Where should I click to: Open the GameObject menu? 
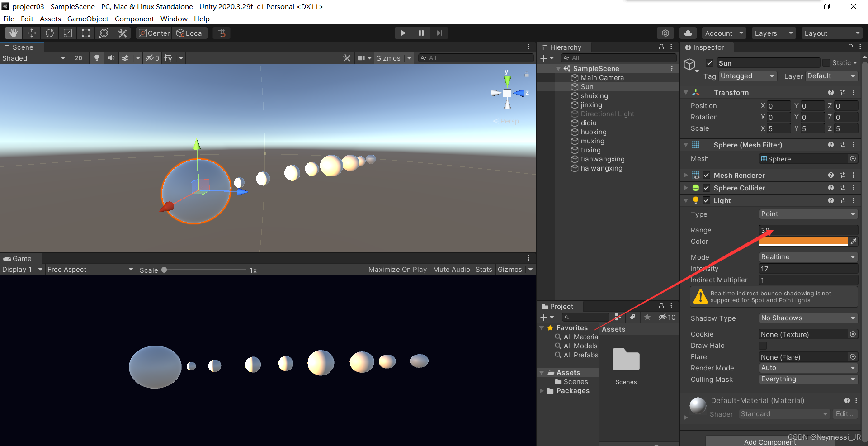pyautogui.click(x=88, y=19)
